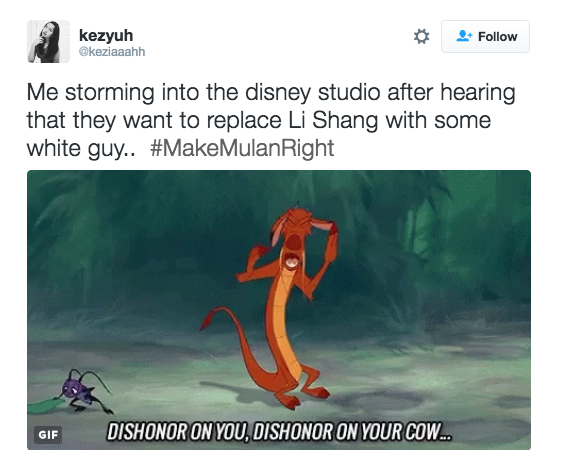
Task: Select the tweet text body
Action: (x=271, y=120)
